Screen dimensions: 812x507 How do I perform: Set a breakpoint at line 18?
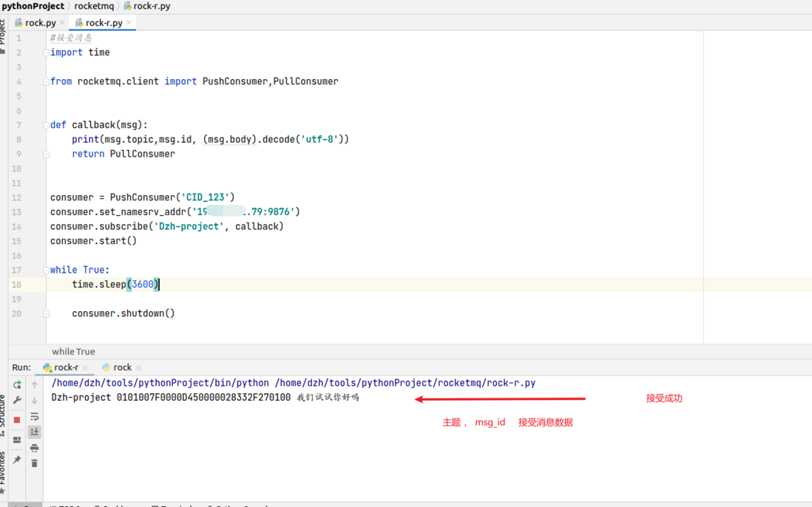(34, 284)
